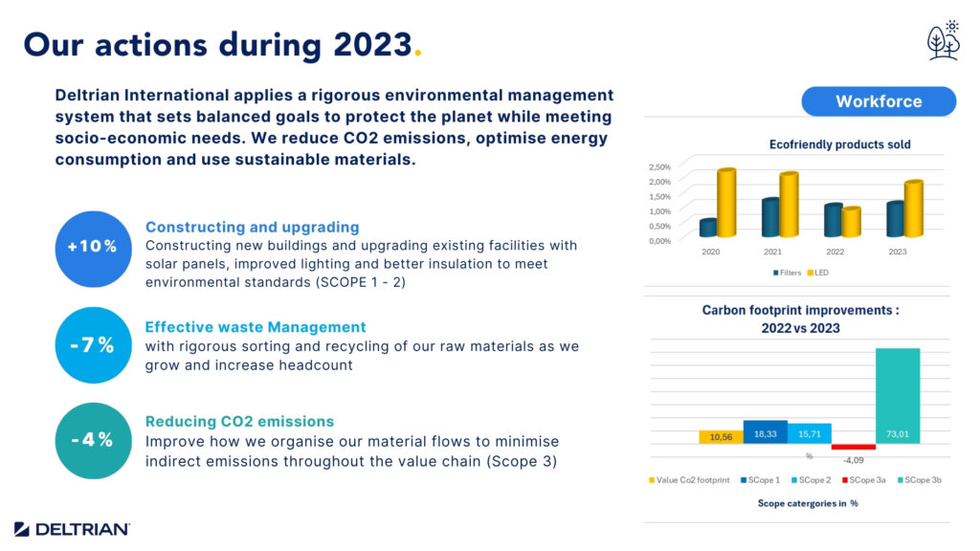This screenshot has width=980, height=551.
Task: Select the +10% blue circle badge
Action: pos(92,247)
